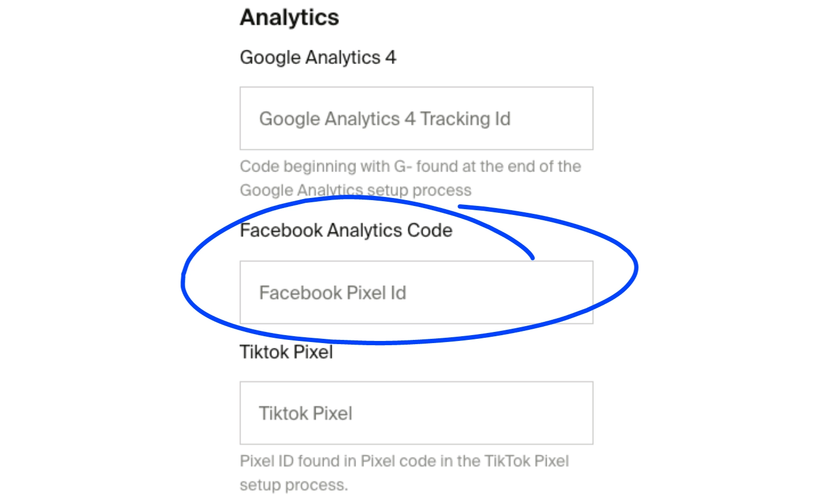839x504 pixels.
Task: Click the Facebook Analytics Code label
Action: pyautogui.click(x=345, y=230)
